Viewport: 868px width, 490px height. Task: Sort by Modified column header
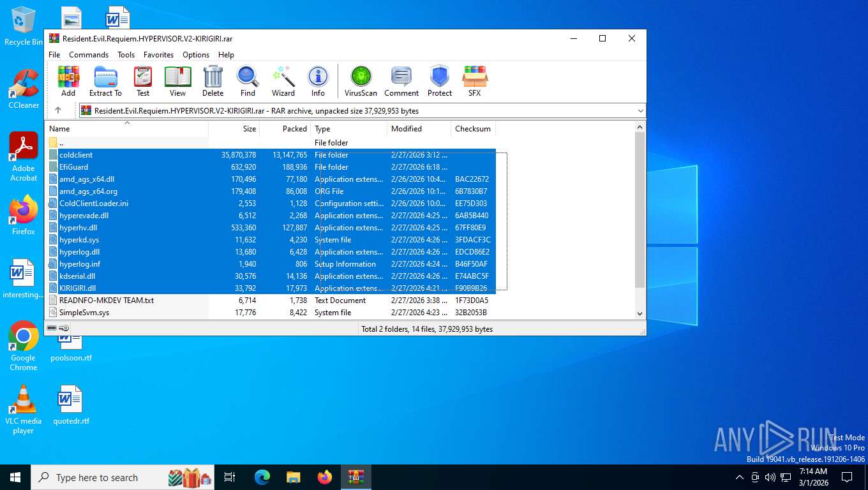click(x=419, y=129)
